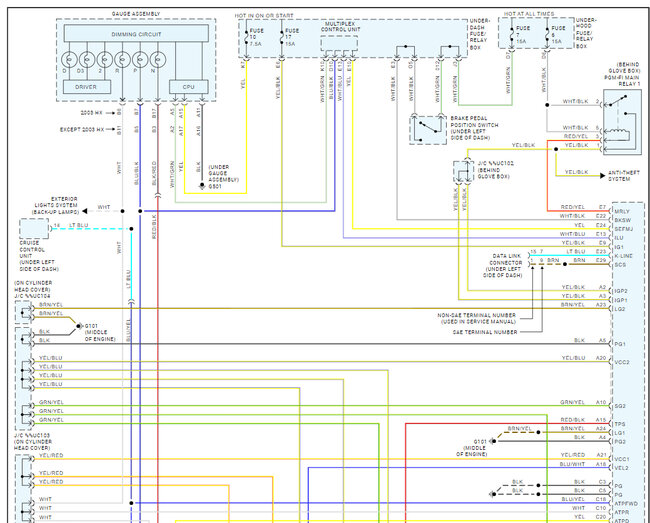This screenshot has width=650, height=523.
Task: Click the UNDER-DASH FUSE/RELAY BOX label
Action: click(480, 34)
